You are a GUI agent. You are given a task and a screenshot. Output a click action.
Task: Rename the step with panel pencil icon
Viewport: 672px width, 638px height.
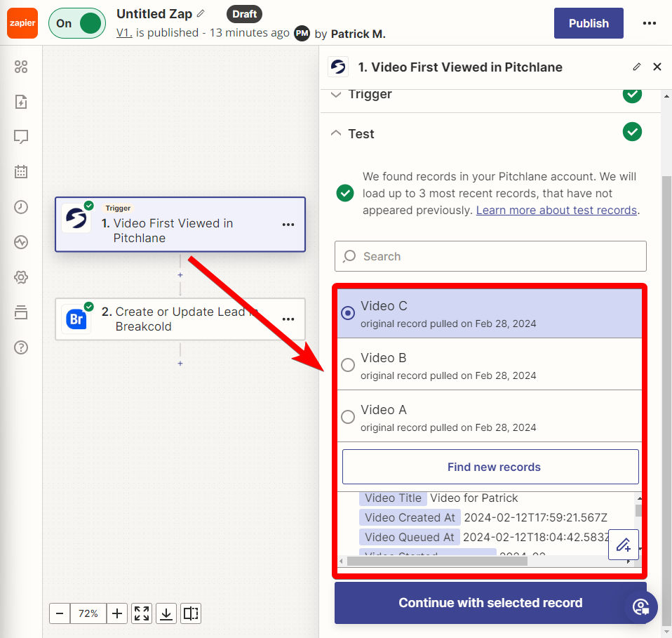pyautogui.click(x=637, y=67)
